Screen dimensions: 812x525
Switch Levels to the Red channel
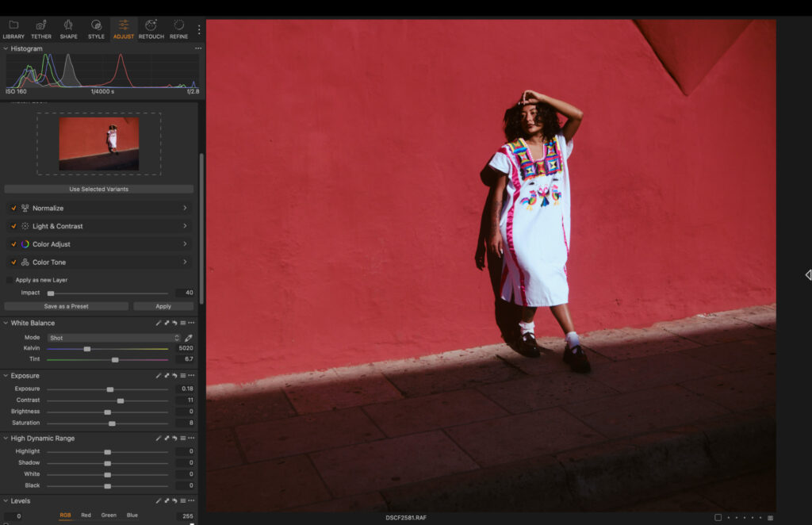click(85, 515)
